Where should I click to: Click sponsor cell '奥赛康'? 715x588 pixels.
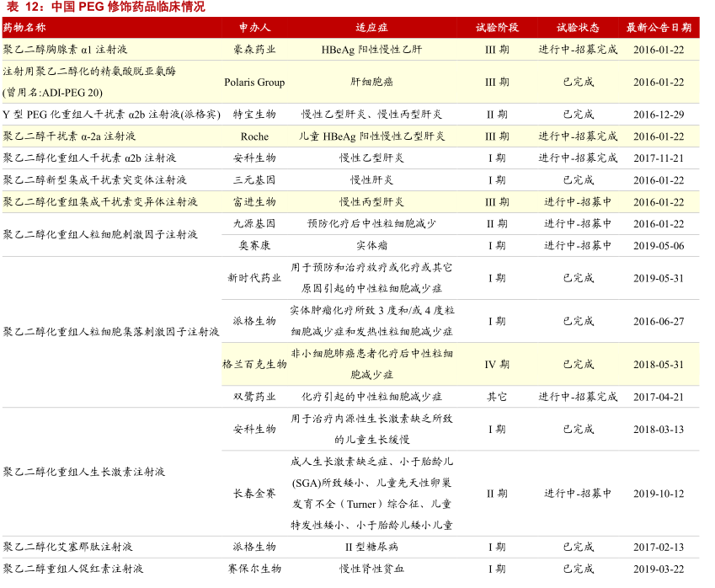point(254,245)
